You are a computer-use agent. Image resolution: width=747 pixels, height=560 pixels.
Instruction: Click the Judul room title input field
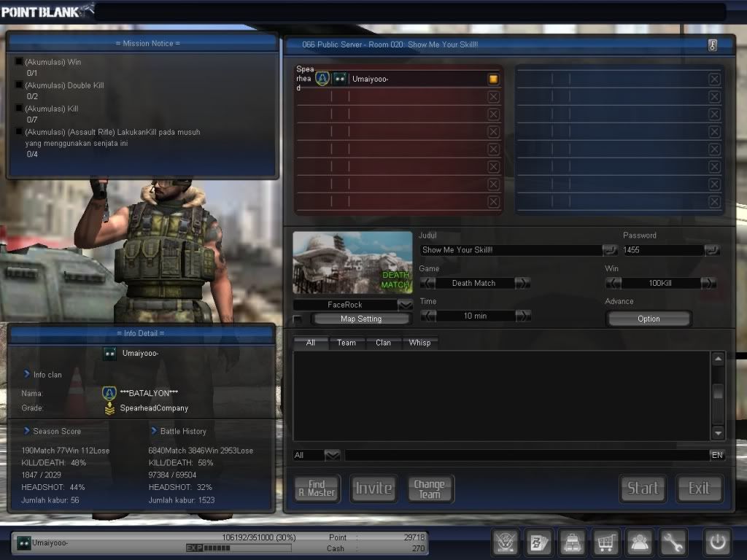pos(511,250)
